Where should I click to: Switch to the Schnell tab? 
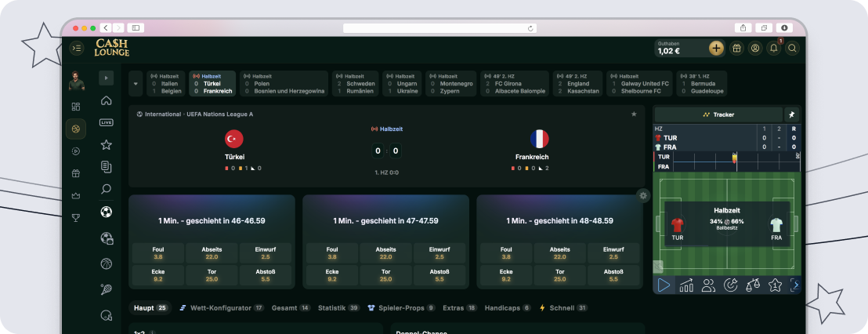point(563,308)
